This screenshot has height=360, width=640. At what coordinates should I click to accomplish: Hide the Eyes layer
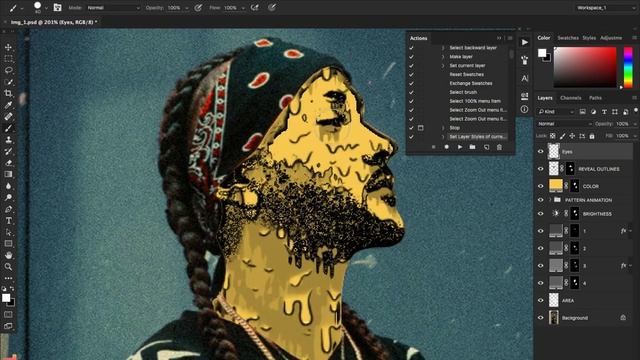click(x=541, y=151)
